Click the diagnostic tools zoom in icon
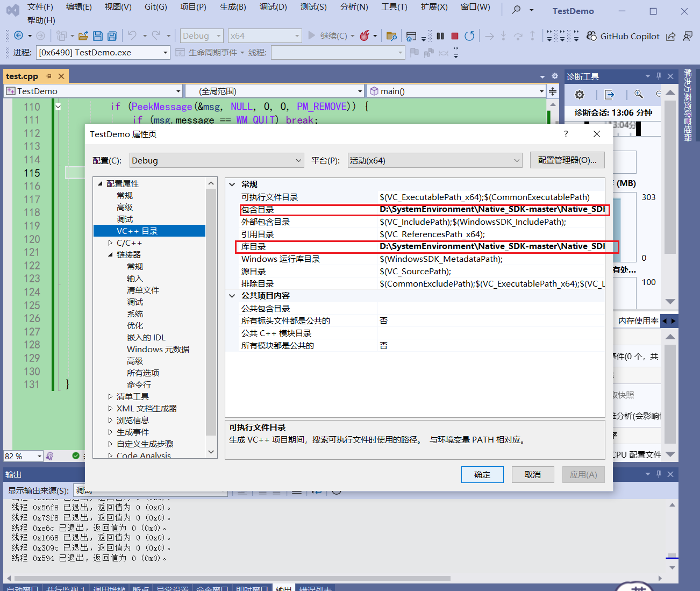700x591 pixels. (x=639, y=95)
